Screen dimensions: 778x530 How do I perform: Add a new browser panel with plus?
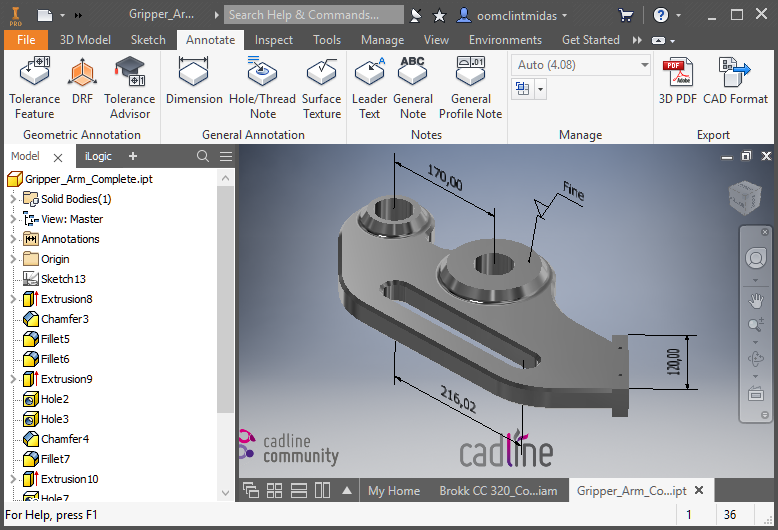pyautogui.click(x=133, y=156)
